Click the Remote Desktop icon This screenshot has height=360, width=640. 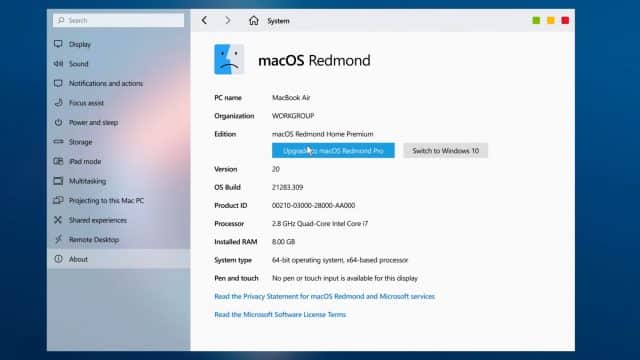pyautogui.click(x=58, y=239)
